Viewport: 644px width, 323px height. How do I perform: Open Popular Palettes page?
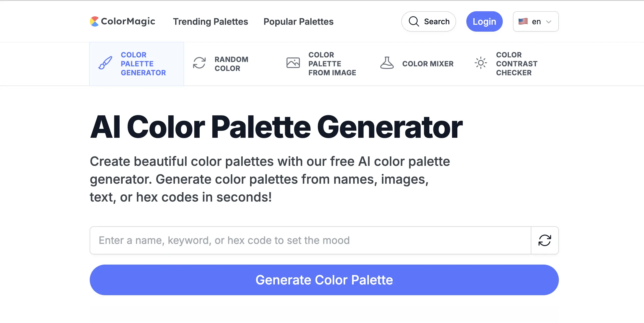tap(298, 21)
